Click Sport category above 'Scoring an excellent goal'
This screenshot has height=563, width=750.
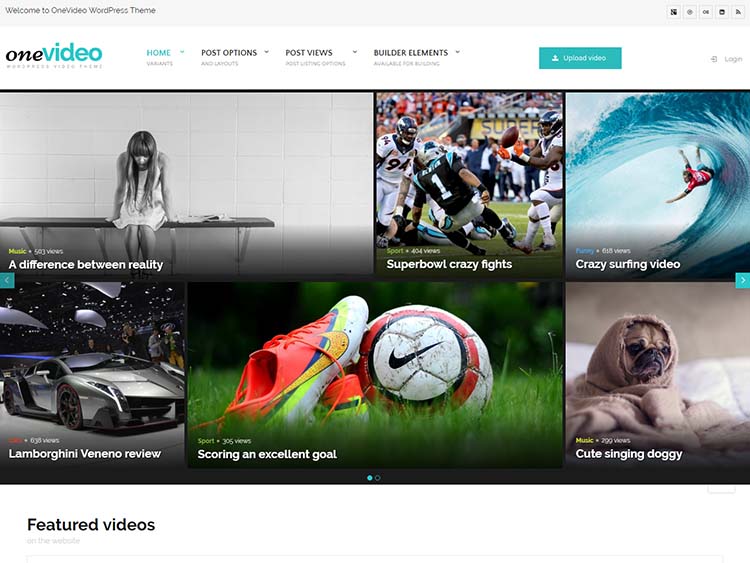(206, 441)
